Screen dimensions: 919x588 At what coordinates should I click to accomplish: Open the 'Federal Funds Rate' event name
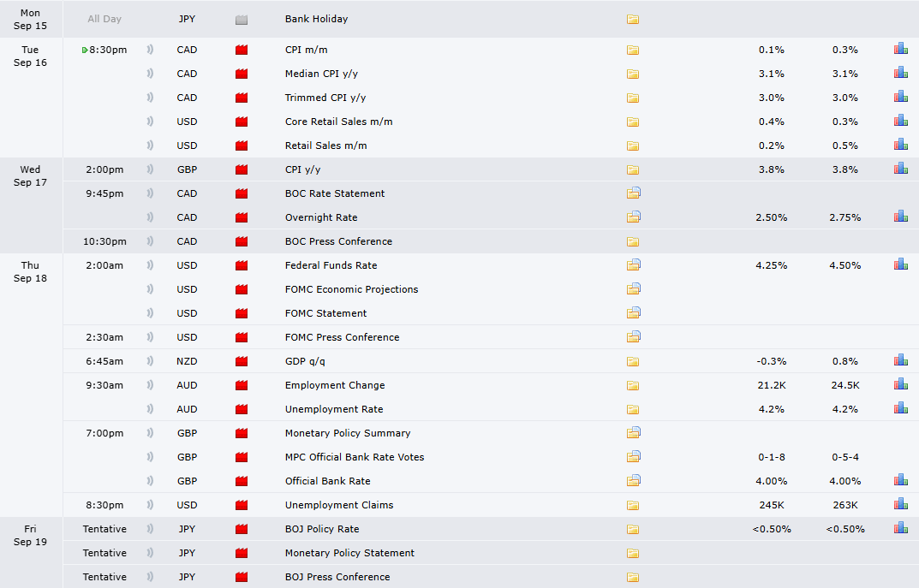tap(331, 265)
